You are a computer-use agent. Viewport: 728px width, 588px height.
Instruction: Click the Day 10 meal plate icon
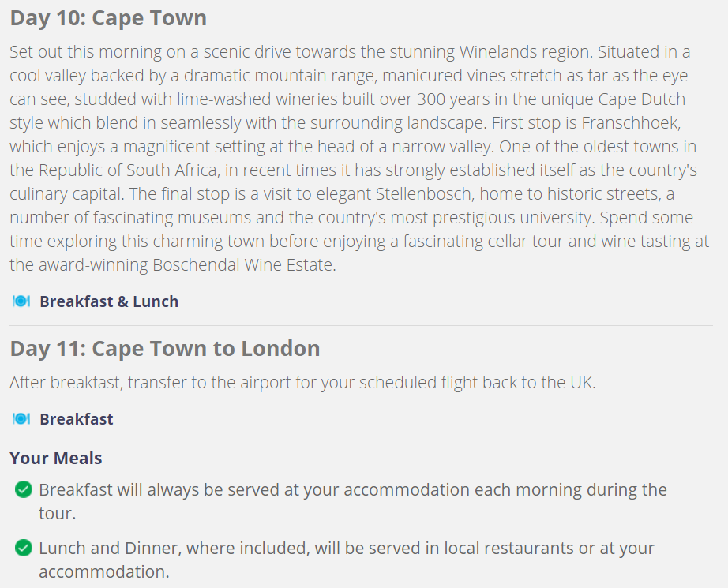pos(21,301)
